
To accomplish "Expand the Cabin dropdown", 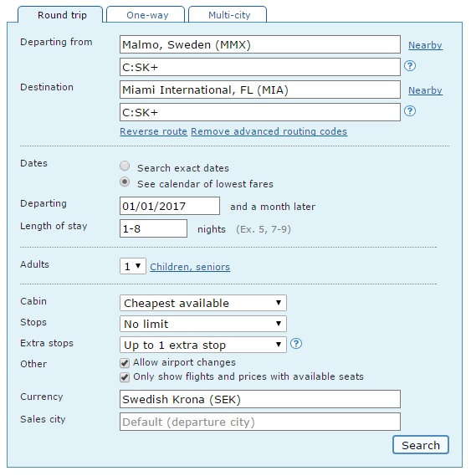I will click(202, 303).
